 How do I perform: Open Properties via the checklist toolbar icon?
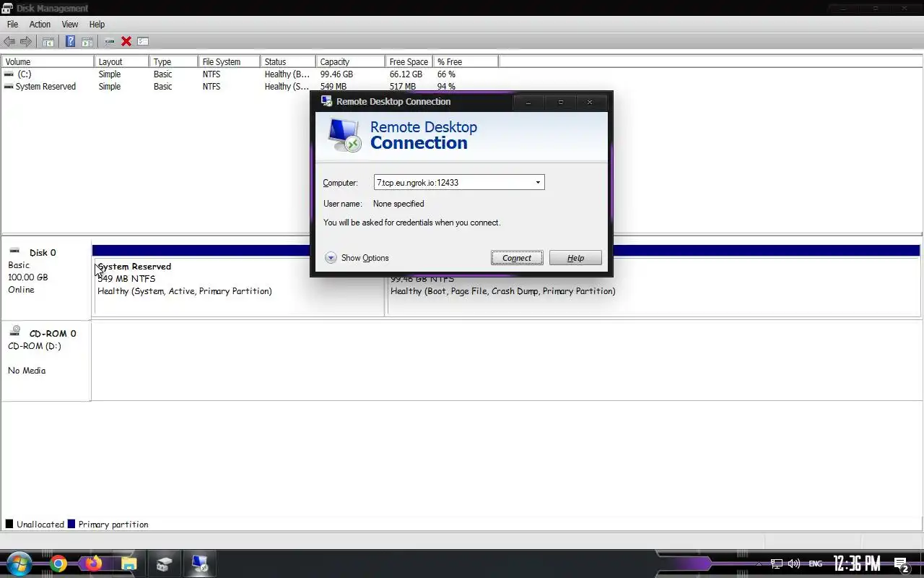[x=143, y=42]
